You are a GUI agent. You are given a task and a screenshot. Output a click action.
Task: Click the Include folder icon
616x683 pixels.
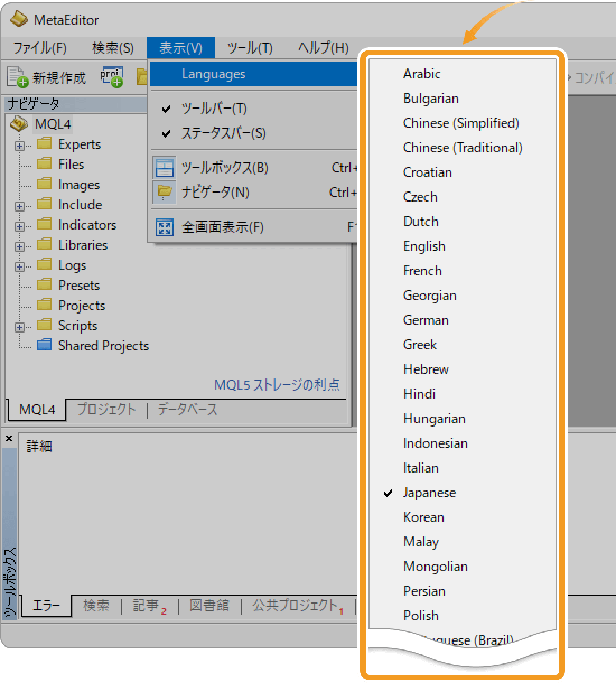[44, 204]
